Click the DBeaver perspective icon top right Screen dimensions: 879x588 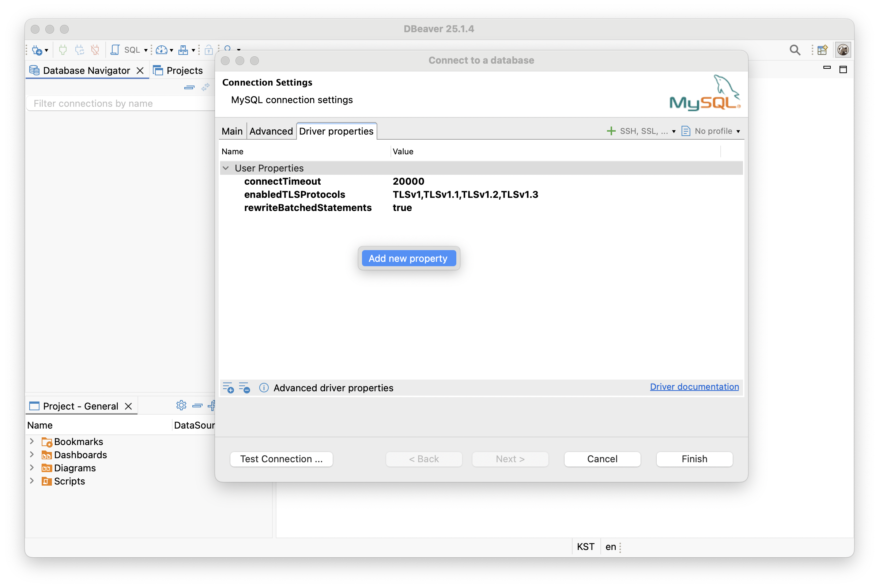coord(843,50)
